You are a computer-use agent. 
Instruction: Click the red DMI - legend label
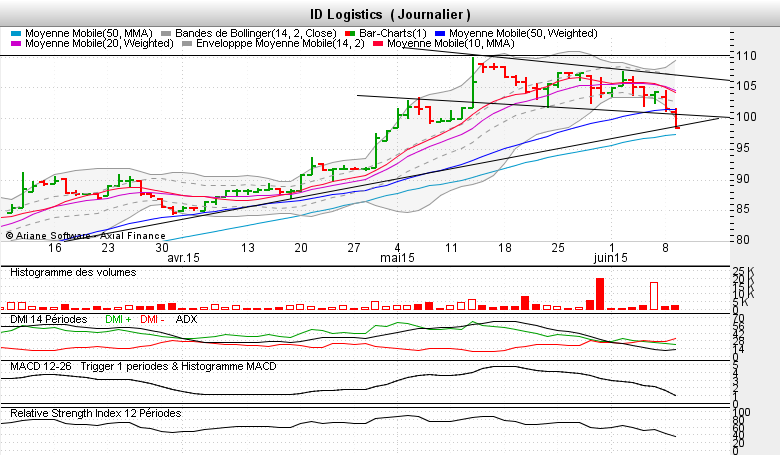click(x=152, y=319)
